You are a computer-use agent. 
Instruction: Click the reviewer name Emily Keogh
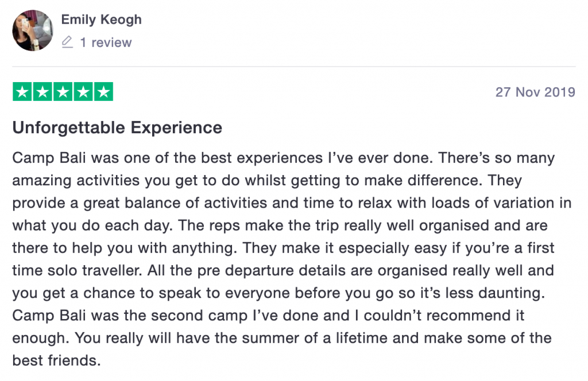point(101,20)
